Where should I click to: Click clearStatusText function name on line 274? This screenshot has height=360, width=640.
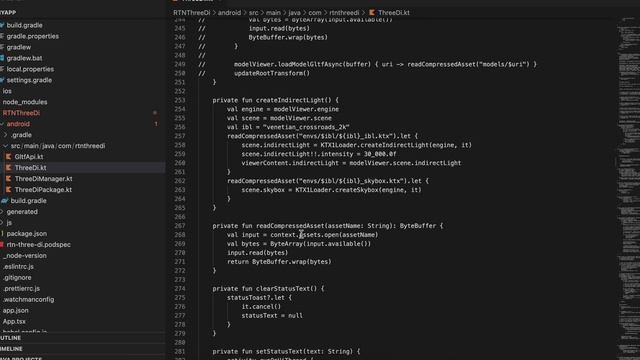click(283, 289)
